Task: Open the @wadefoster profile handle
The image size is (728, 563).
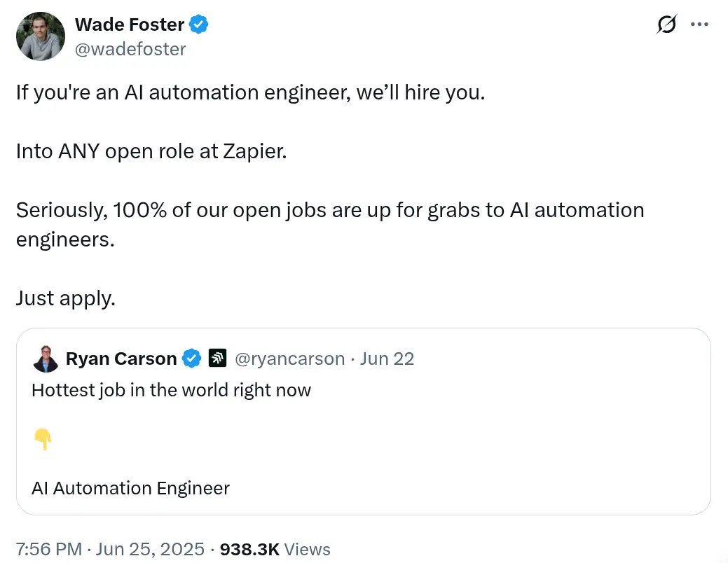Action: click(x=130, y=49)
